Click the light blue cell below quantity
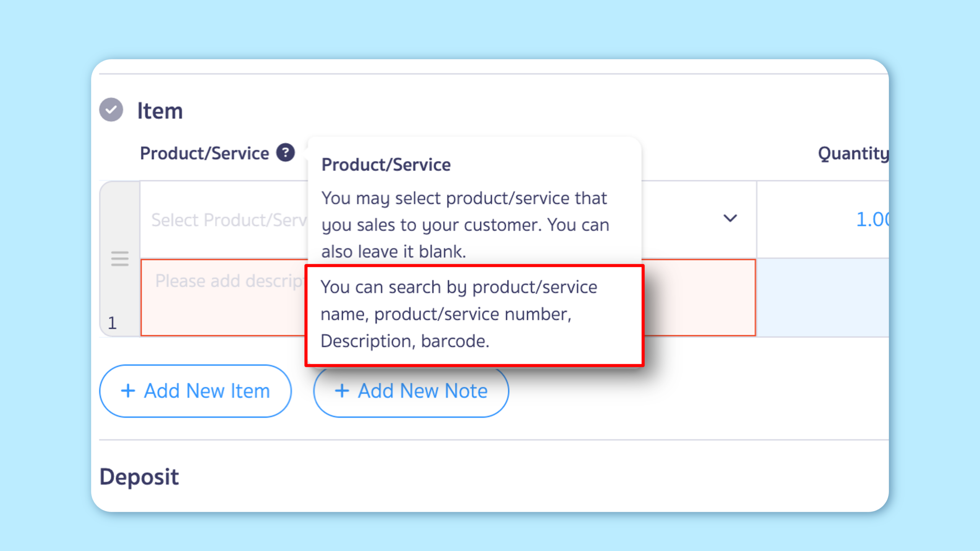 (822, 298)
